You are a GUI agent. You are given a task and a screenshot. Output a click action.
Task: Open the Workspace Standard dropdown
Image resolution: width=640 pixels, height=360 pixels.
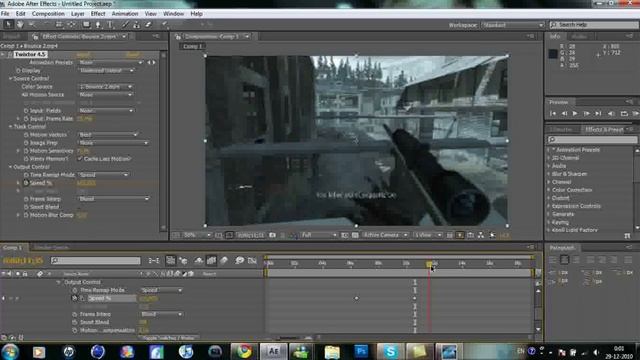coord(513,25)
